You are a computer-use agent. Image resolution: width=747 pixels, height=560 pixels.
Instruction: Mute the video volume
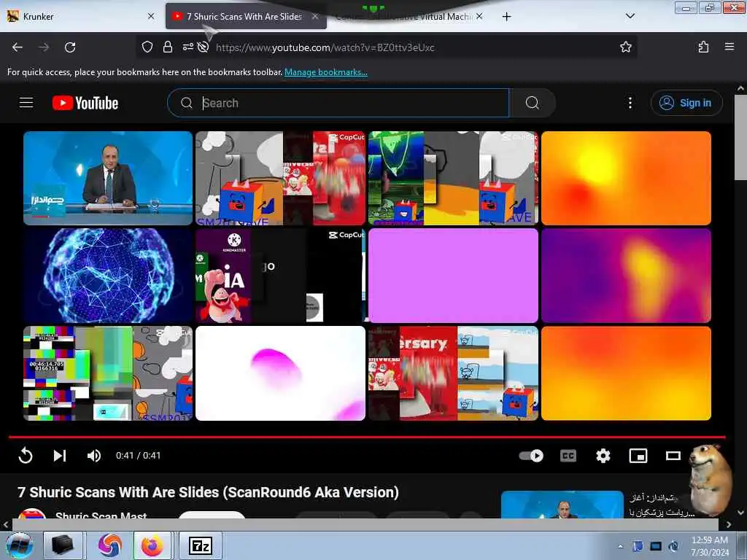94,456
